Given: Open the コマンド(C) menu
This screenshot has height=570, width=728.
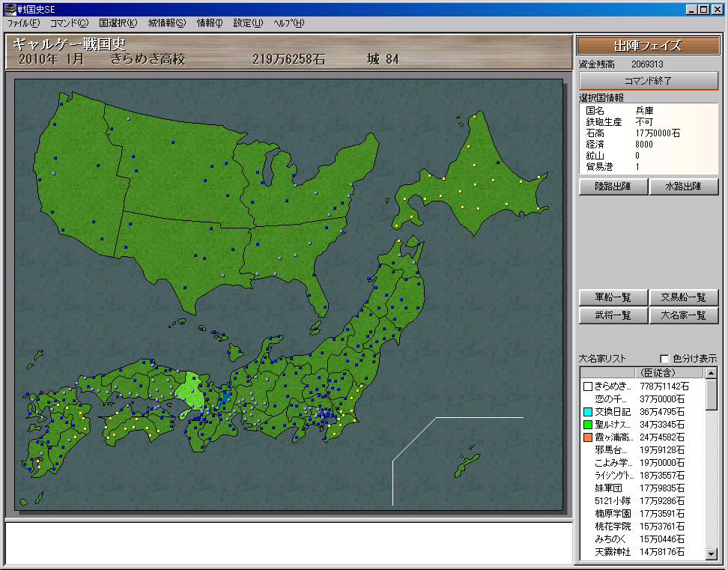Looking at the screenshot, I should point(69,22).
